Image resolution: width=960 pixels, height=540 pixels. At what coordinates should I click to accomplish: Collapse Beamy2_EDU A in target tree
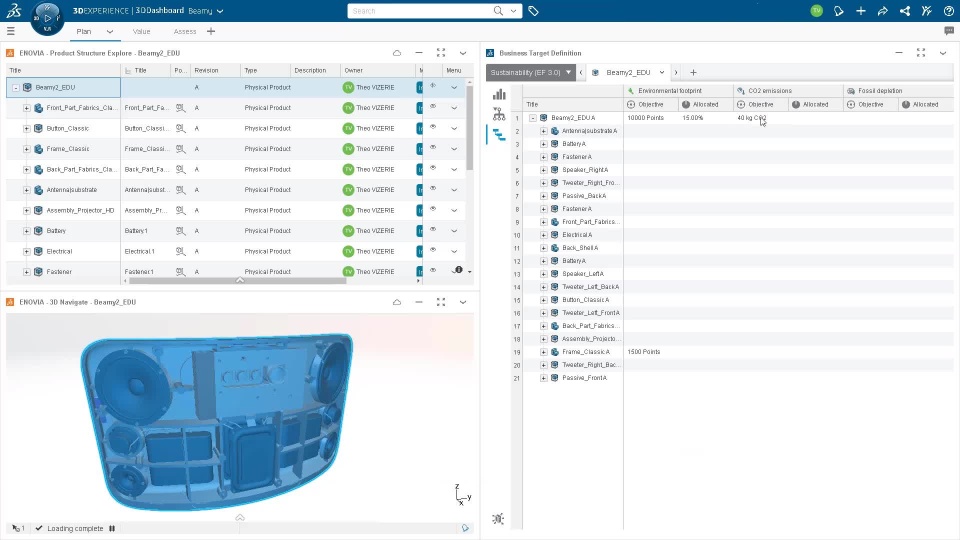tap(533, 118)
